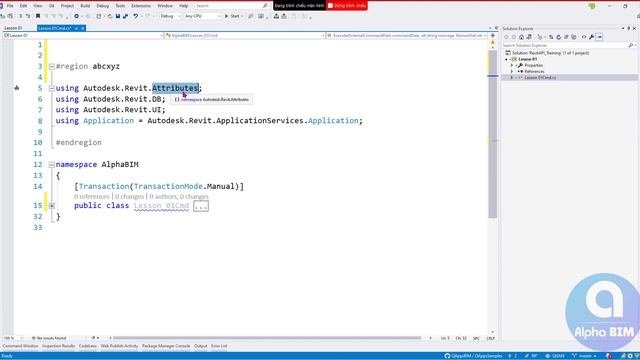Open the Window menu

coord(165,6)
